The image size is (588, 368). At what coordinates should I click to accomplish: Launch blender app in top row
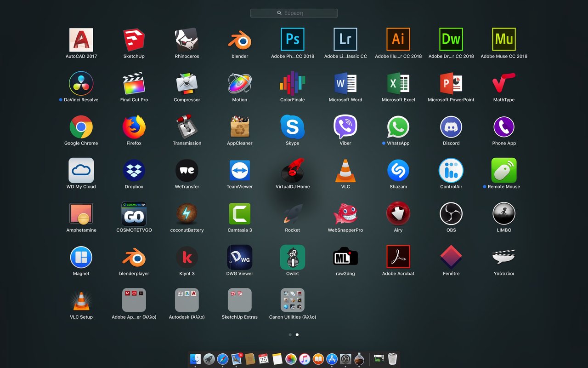click(x=240, y=40)
